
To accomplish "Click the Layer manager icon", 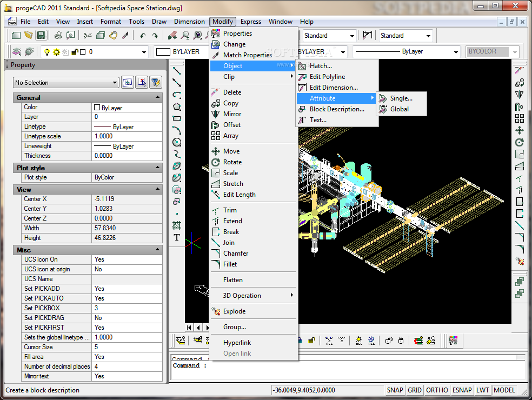I will 17,51.
